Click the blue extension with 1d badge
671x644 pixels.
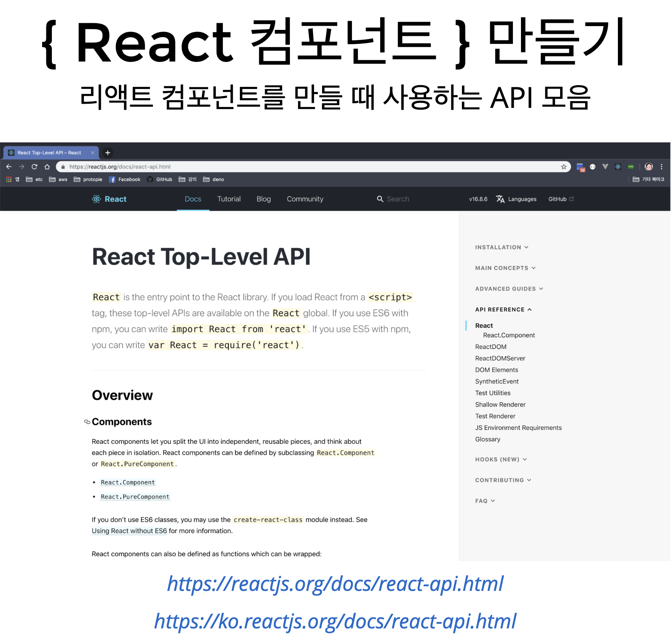click(x=581, y=167)
